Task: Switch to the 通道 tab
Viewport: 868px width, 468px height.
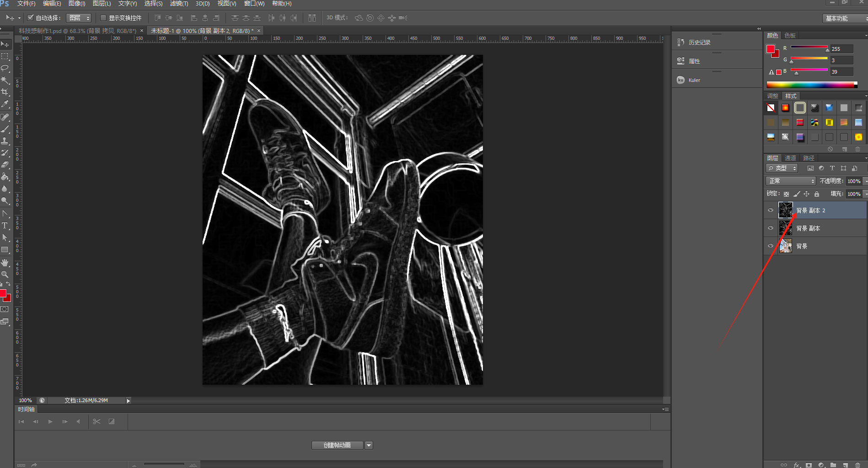Action: (x=790, y=158)
